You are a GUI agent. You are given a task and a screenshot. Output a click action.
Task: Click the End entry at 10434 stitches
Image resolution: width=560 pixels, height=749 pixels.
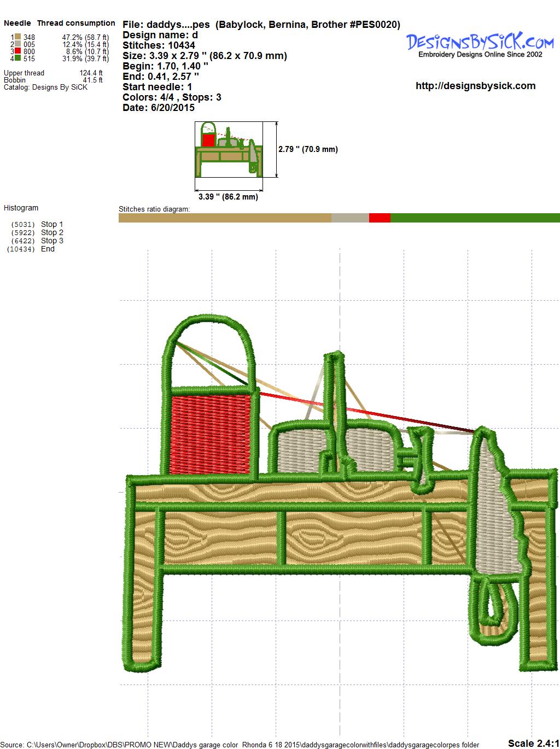[48, 249]
